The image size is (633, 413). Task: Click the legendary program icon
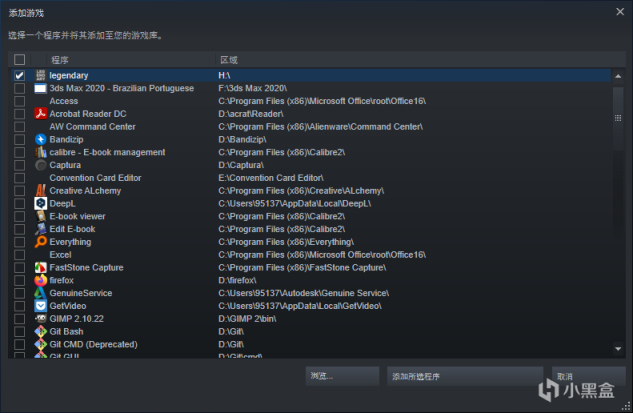click(x=40, y=75)
